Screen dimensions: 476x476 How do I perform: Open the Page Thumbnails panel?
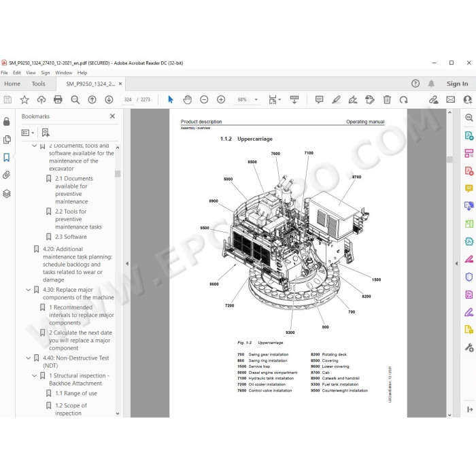click(7, 139)
